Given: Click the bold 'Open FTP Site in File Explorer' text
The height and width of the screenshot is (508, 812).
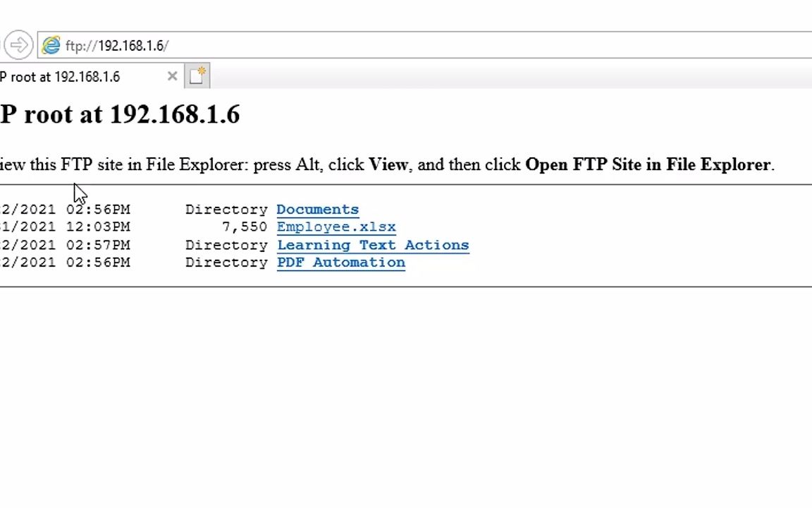Looking at the screenshot, I should [648, 165].
